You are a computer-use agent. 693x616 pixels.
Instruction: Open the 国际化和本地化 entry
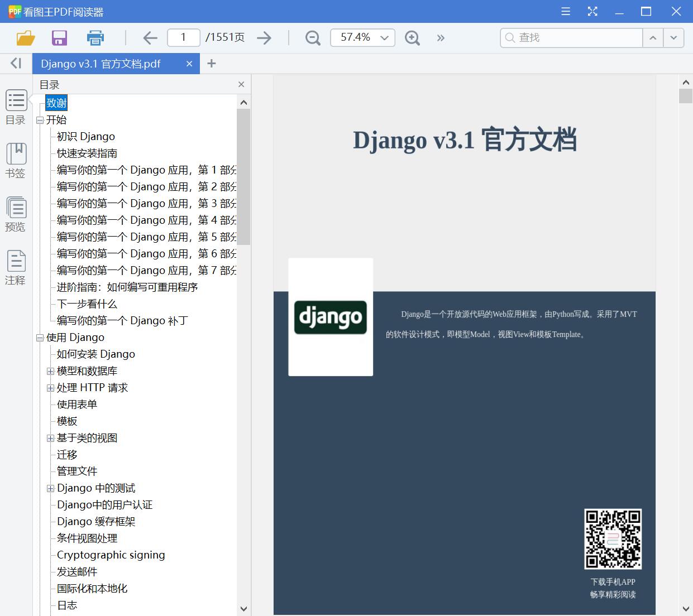(92, 589)
